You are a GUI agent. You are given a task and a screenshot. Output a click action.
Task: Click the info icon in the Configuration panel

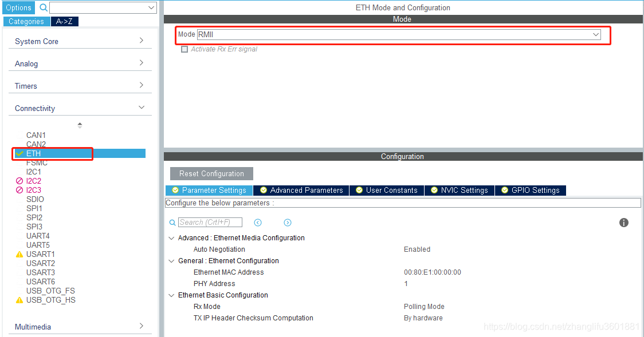623,223
